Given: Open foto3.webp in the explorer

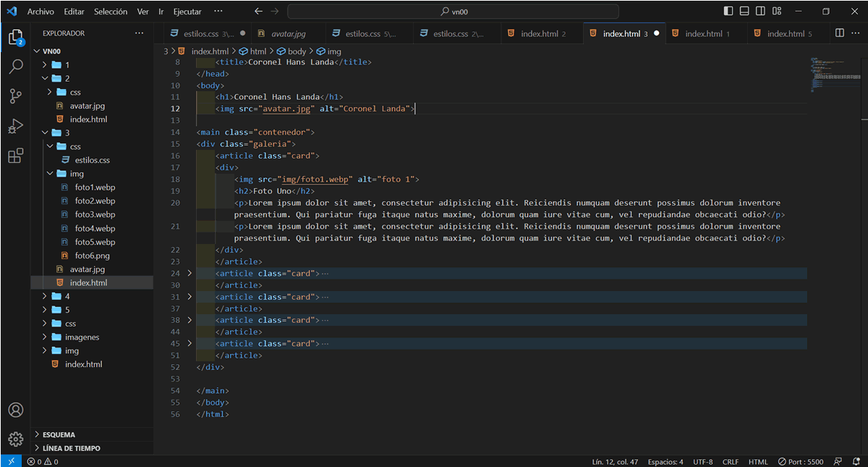Looking at the screenshot, I should (95, 214).
